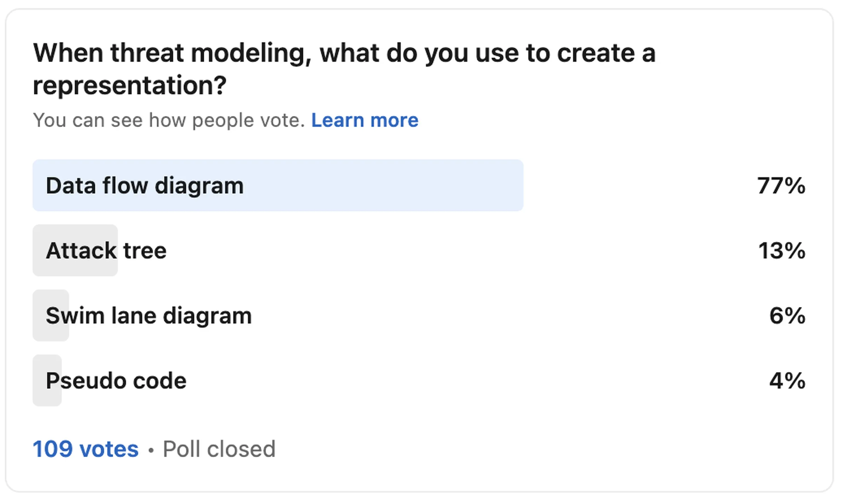Click the 77% result percentage

click(781, 186)
